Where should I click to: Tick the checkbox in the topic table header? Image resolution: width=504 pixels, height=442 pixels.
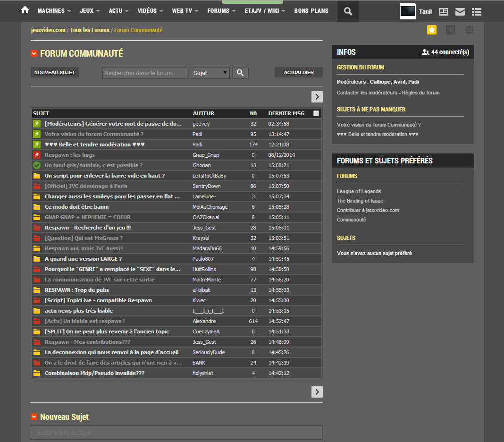click(x=316, y=113)
